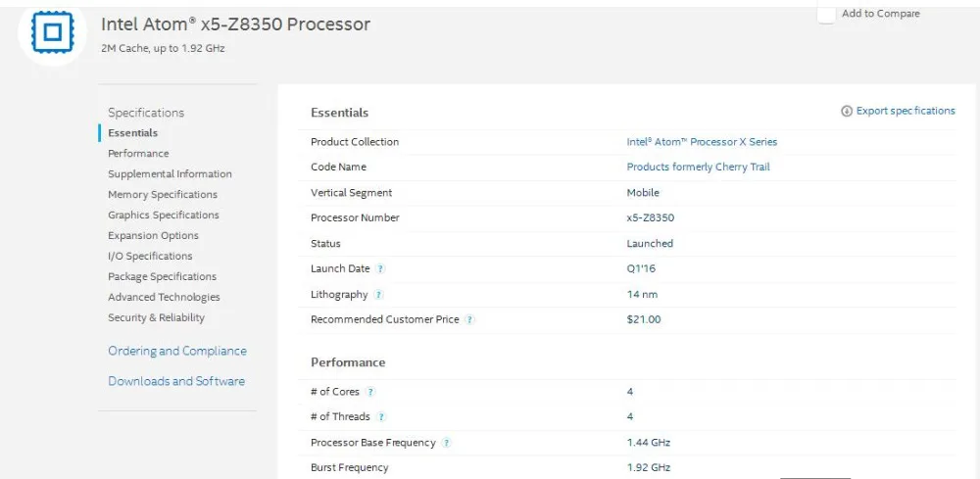Open Graphics Specifications in sidebar

(164, 216)
